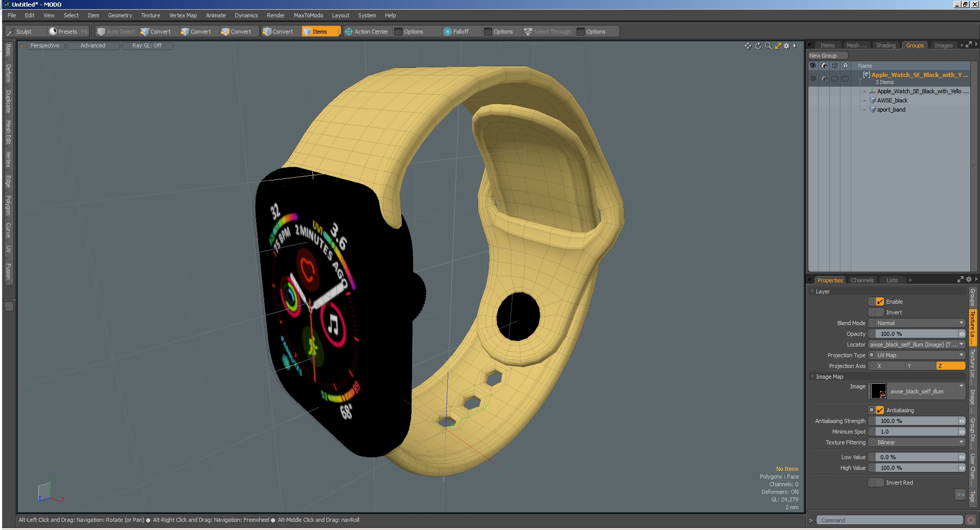Screen dimensions: 980x530
Task: Select the AWSE_black mesh item
Action: click(892, 100)
